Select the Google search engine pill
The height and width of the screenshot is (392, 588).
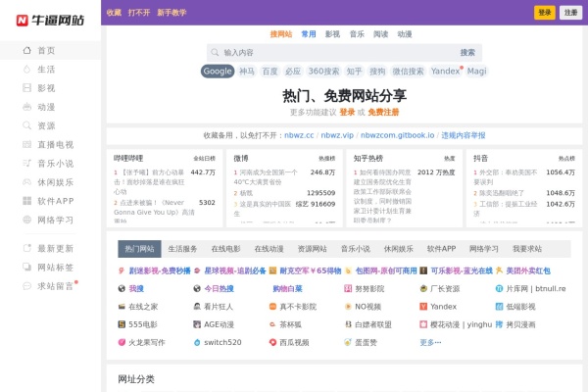[218, 72]
